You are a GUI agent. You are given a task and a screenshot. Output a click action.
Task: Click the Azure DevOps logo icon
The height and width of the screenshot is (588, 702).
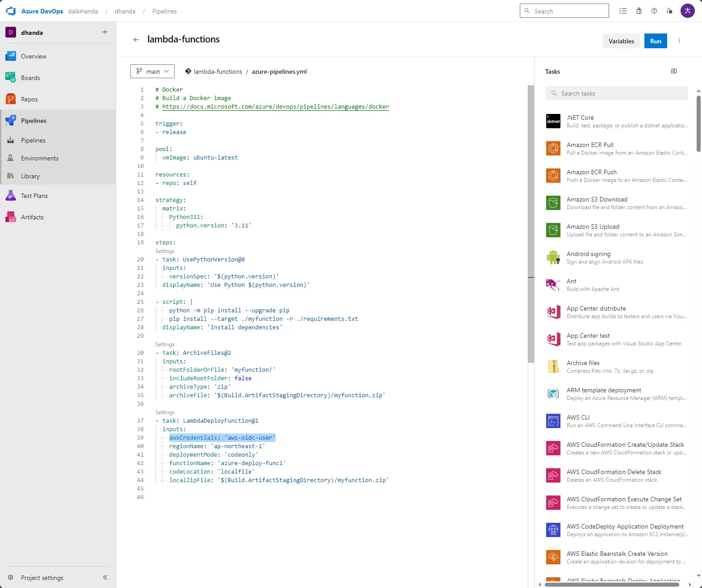[11, 11]
